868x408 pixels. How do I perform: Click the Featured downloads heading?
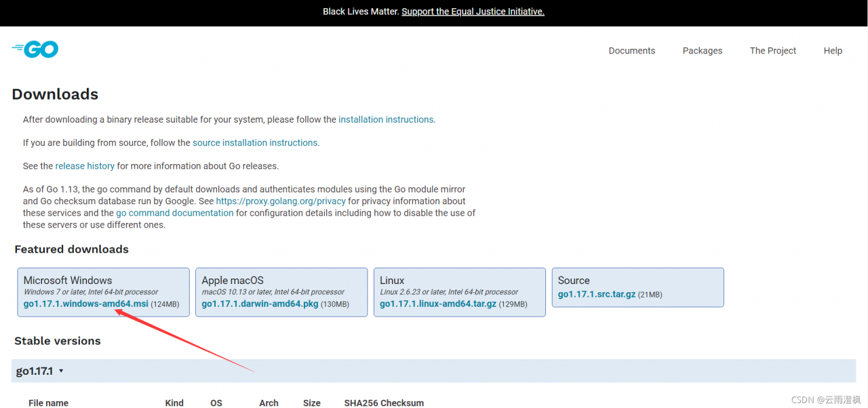click(x=71, y=249)
